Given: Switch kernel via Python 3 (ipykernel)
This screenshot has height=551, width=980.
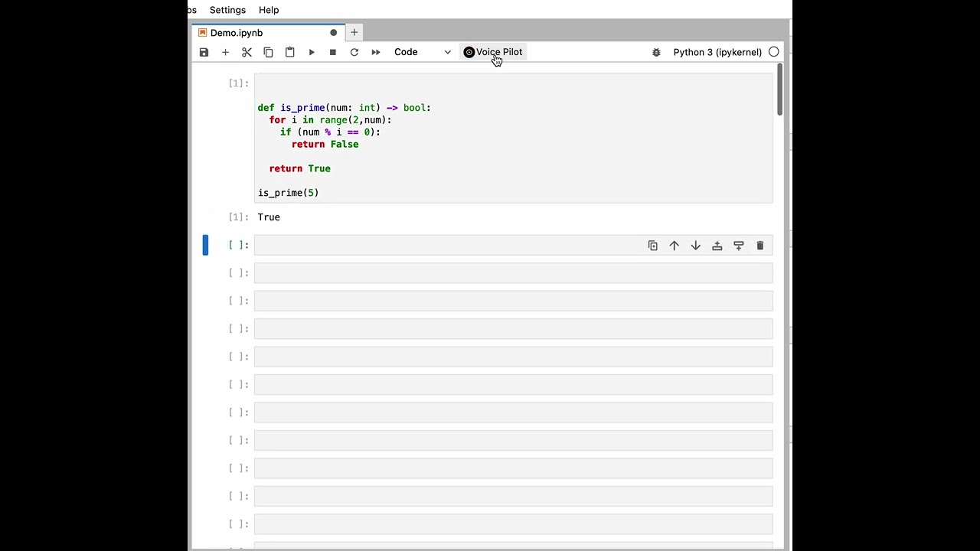Looking at the screenshot, I should [717, 52].
